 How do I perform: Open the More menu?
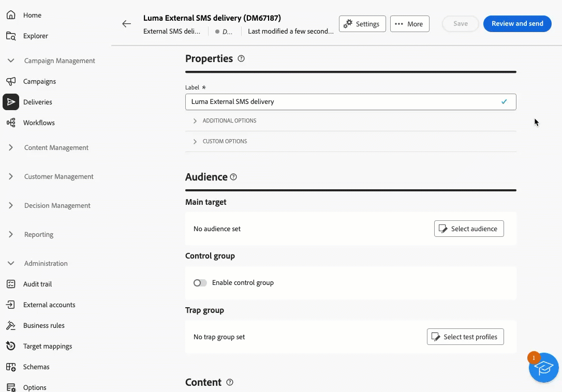pos(409,24)
